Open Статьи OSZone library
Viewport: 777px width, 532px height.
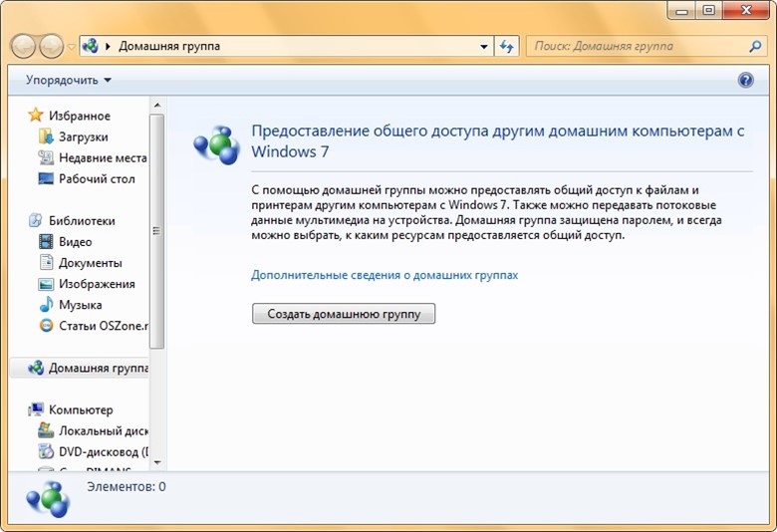click(x=103, y=326)
